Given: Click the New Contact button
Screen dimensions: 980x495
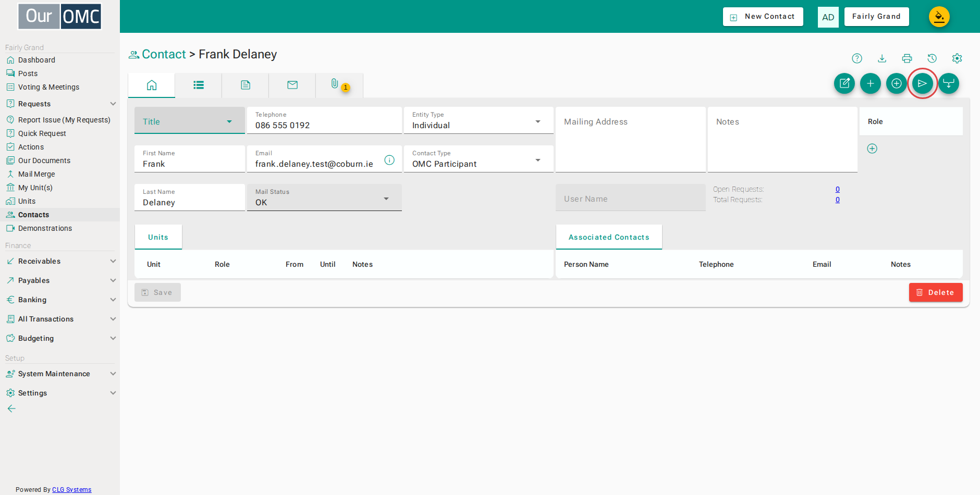Looking at the screenshot, I should [763, 17].
